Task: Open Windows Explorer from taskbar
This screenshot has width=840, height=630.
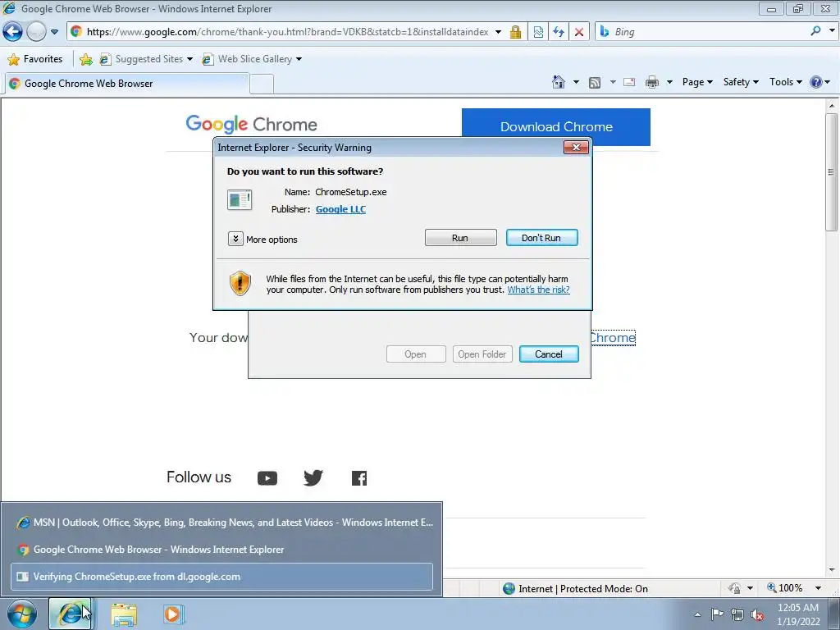Action: [x=124, y=614]
